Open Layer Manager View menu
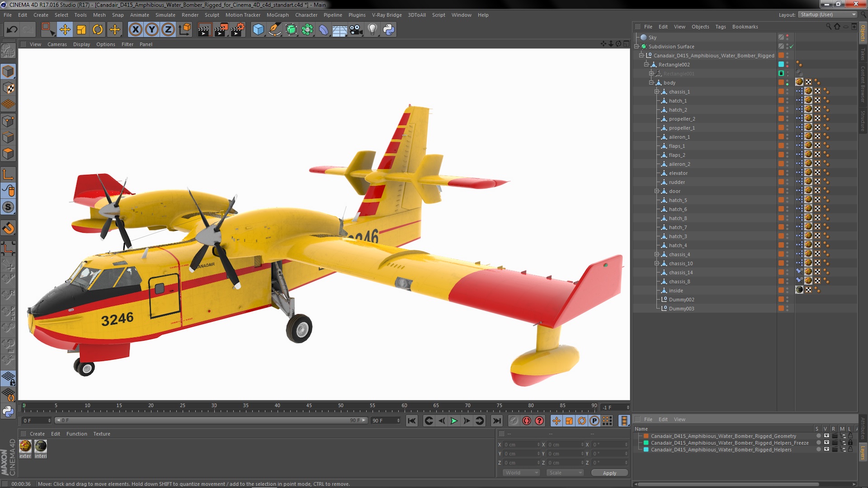Image resolution: width=868 pixels, height=488 pixels. coord(679,419)
